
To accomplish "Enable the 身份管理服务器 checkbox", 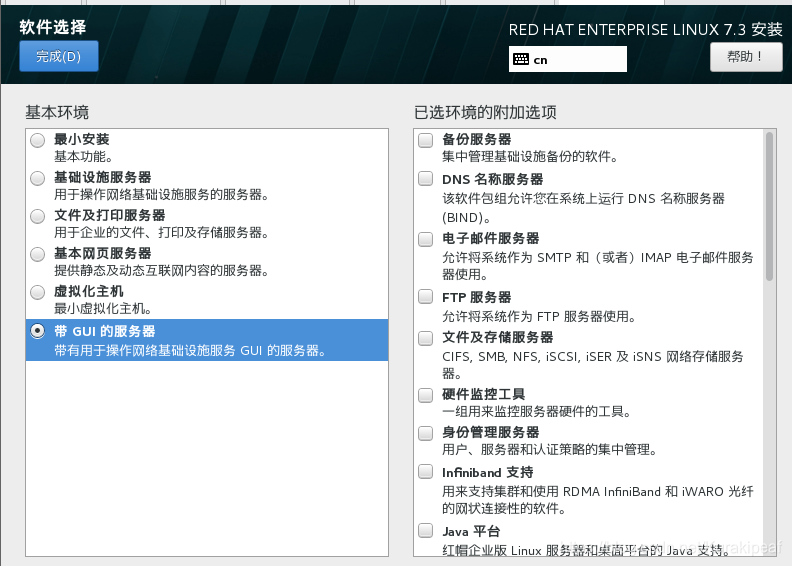I will coord(425,433).
